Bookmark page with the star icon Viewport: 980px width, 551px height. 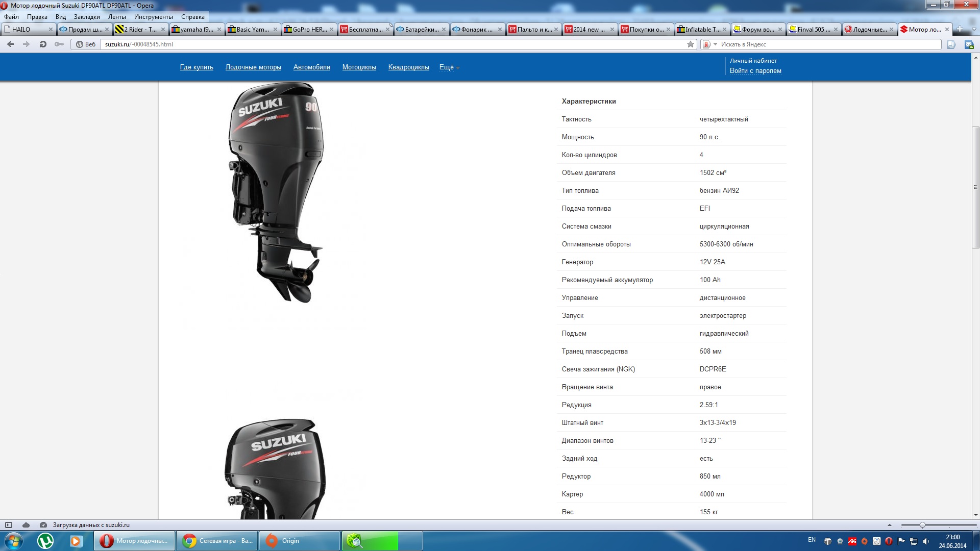tap(691, 44)
